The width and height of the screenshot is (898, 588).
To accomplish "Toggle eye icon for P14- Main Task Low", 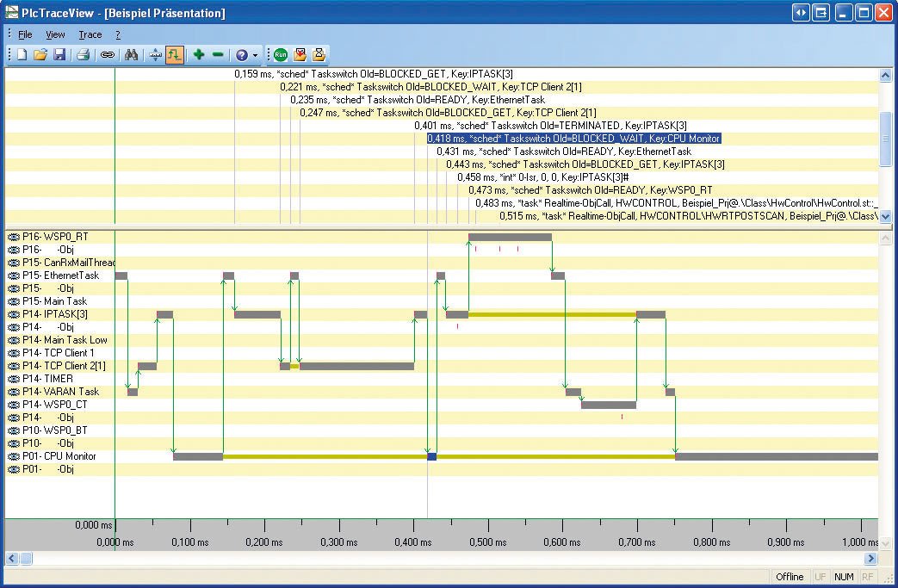I will (14, 340).
